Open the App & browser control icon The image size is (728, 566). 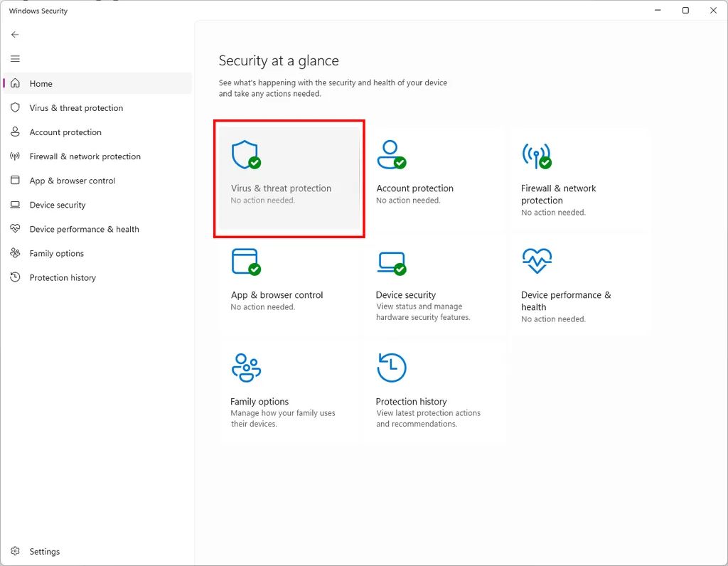(x=245, y=260)
